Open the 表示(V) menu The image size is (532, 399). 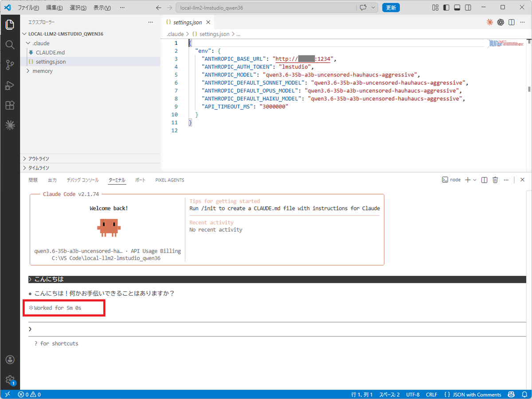(x=102, y=8)
